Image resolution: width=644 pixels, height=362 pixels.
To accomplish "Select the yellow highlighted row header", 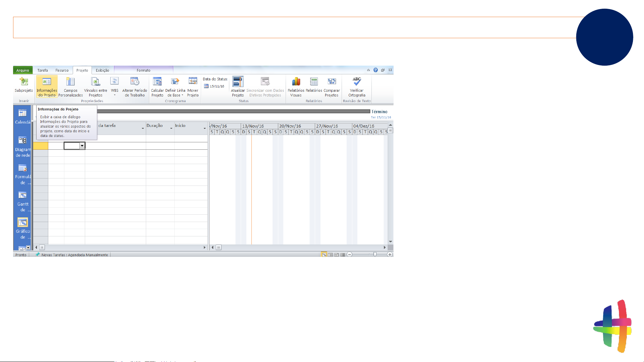I will coord(41,146).
